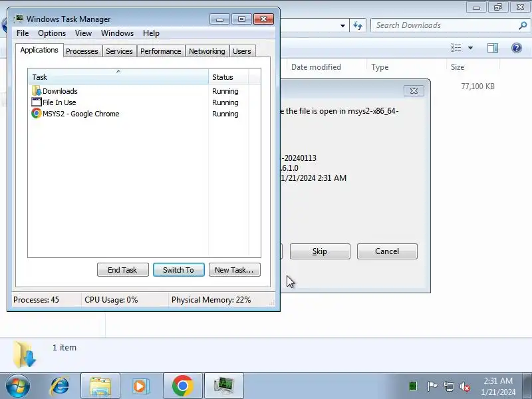Screen dimensions: 532x399
Task: Click the taskbar clock showing 2:31 AM
Action: [497, 386]
